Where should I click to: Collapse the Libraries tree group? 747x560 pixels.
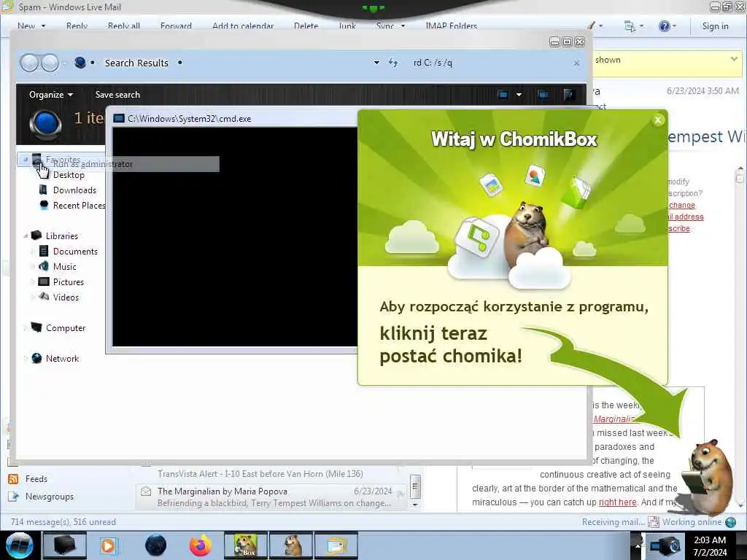point(26,236)
